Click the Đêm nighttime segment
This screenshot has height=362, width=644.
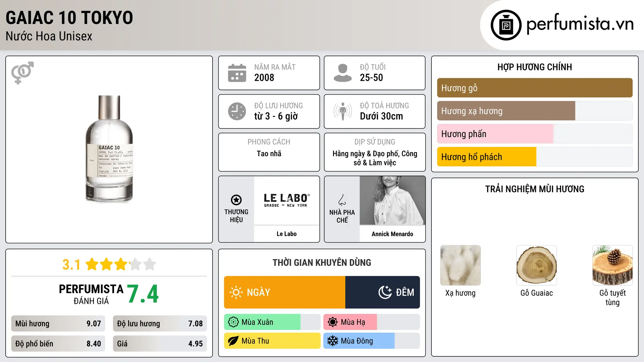click(x=383, y=292)
